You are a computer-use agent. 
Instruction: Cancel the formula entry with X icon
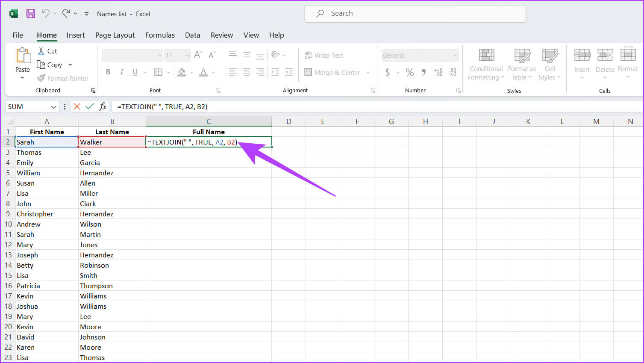(x=77, y=106)
